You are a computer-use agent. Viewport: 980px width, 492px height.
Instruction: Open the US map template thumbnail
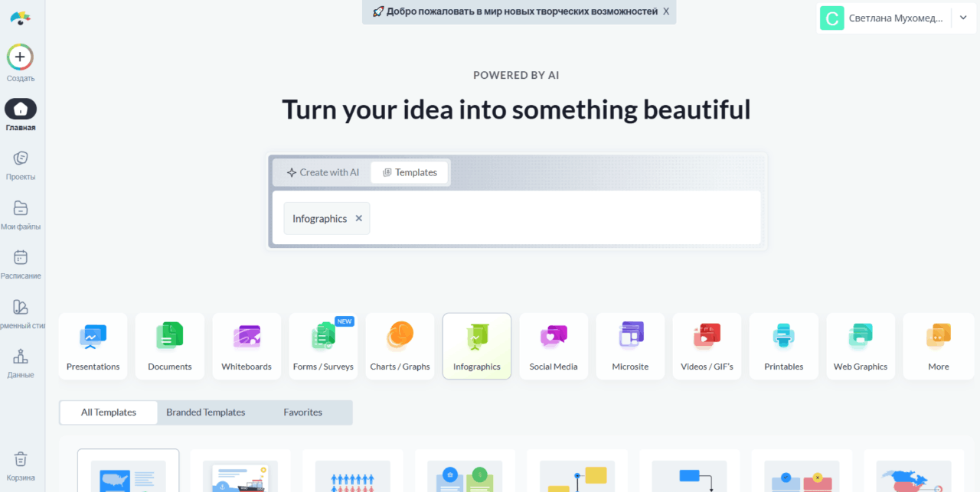pos(129,471)
